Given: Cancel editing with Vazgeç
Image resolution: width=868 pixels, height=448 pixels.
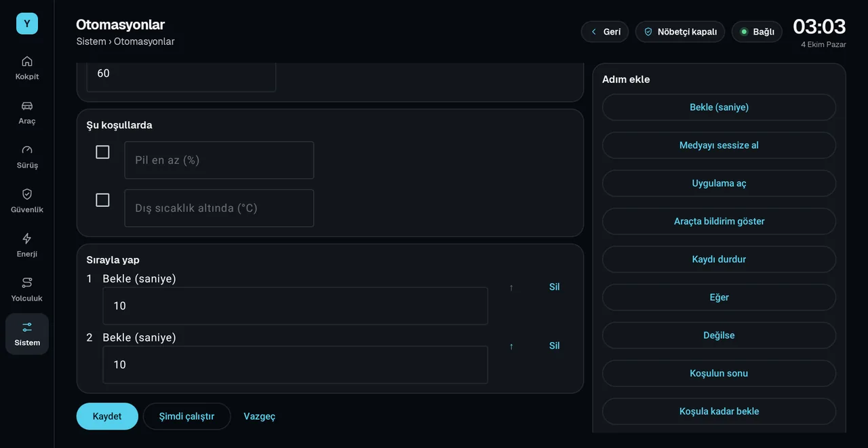Looking at the screenshot, I should (260, 417).
